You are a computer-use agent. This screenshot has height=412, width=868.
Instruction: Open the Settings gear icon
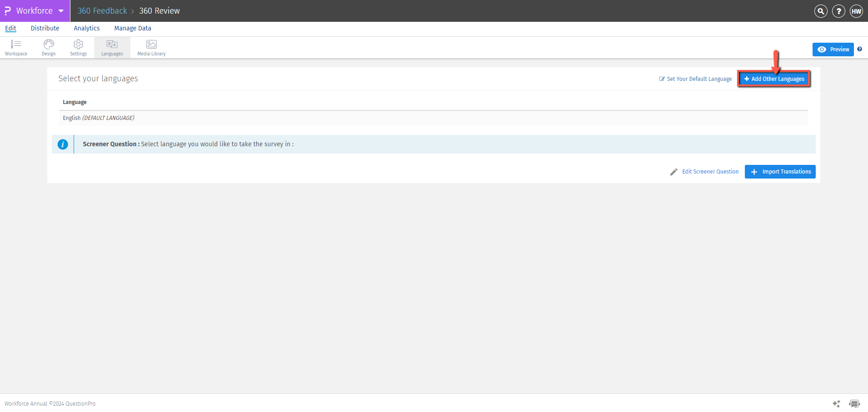(x=78, y=47)
